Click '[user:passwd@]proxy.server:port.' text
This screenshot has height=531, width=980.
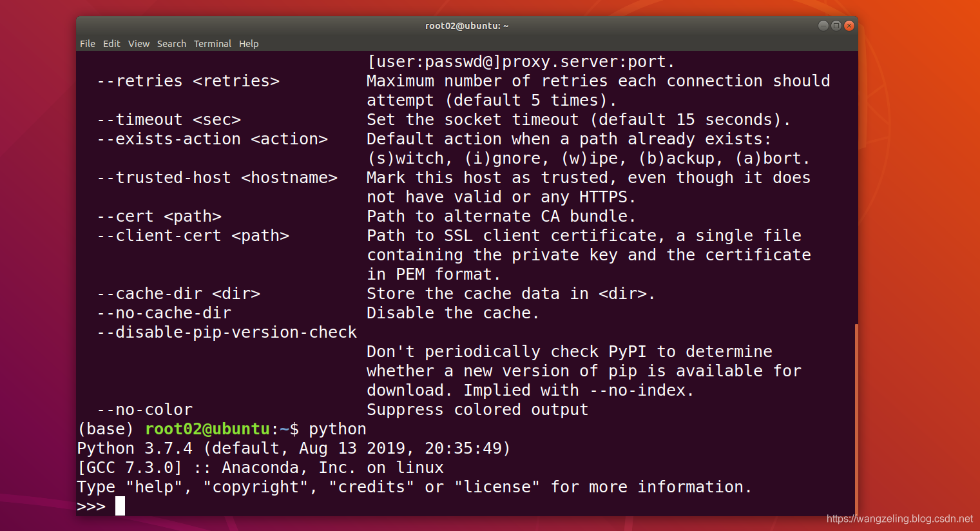pyautogui.click(x=521, y=62)
